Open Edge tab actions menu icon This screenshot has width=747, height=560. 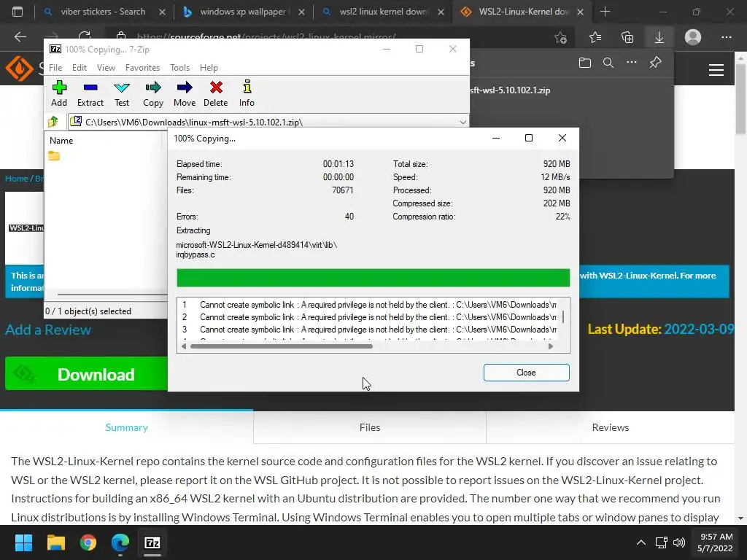coord(18,12)
